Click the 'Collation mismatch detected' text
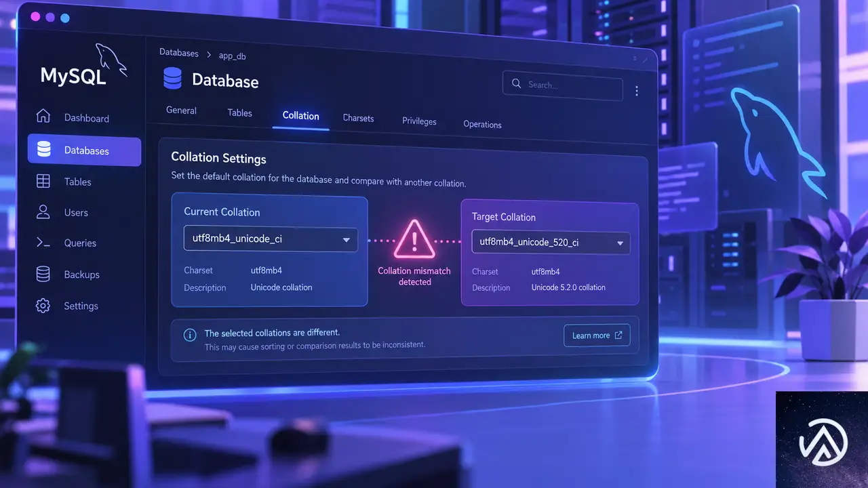 coord(414,276)
